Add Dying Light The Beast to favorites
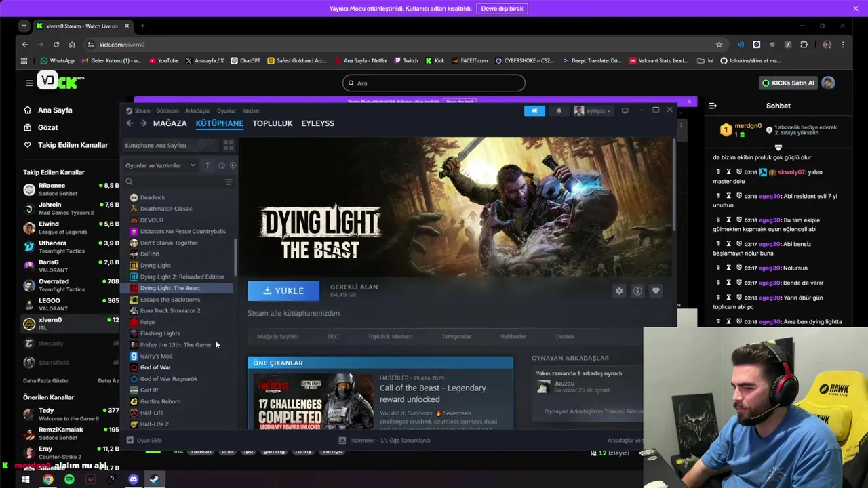Image resolution: width=868 pixels, height=488 pixels. coord(656,291)
